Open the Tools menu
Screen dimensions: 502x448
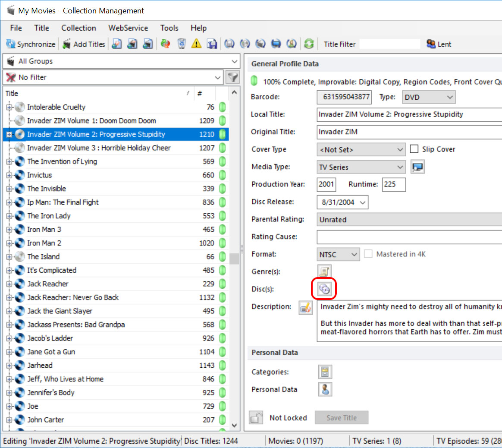coord(169,28)
